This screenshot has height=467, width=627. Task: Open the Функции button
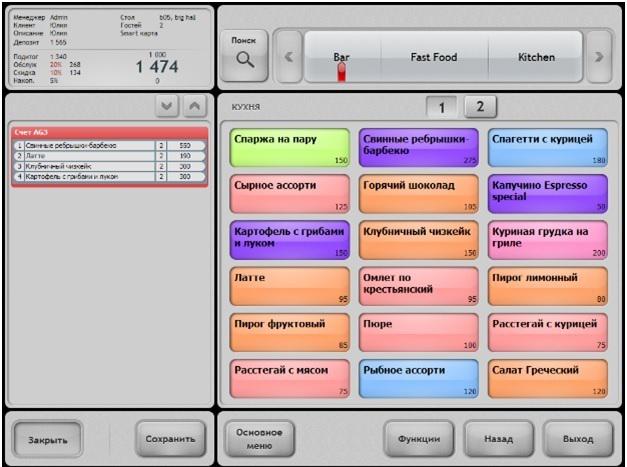(419, 439)
